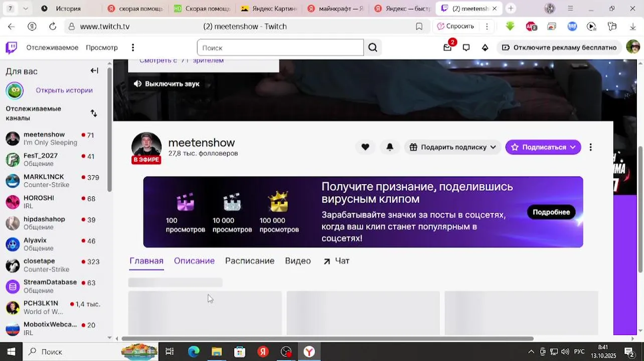Image resolution: width=644 pixels, height=361 pixels.
Task: Expand the browser tab group dropdown arrow
Action: 26,9
